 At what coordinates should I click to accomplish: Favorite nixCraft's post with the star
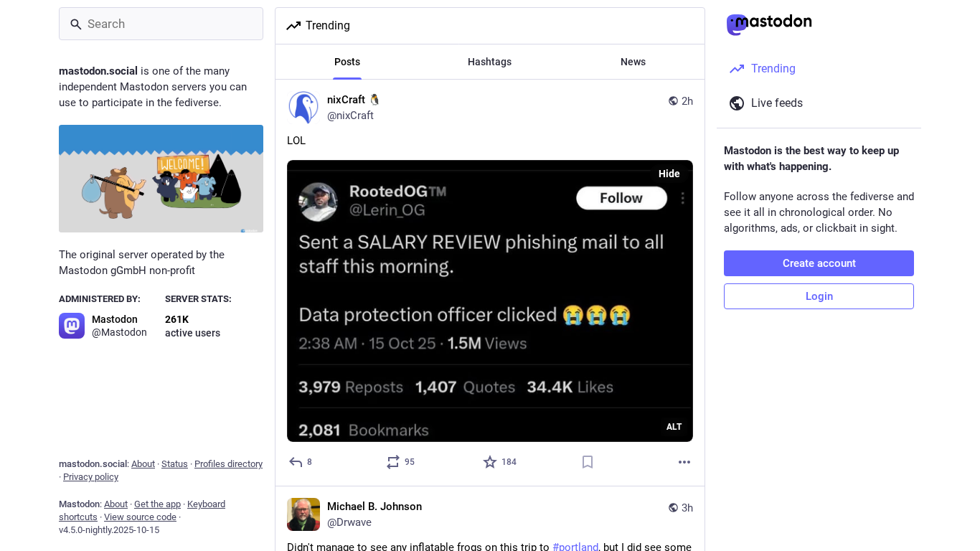490,462
